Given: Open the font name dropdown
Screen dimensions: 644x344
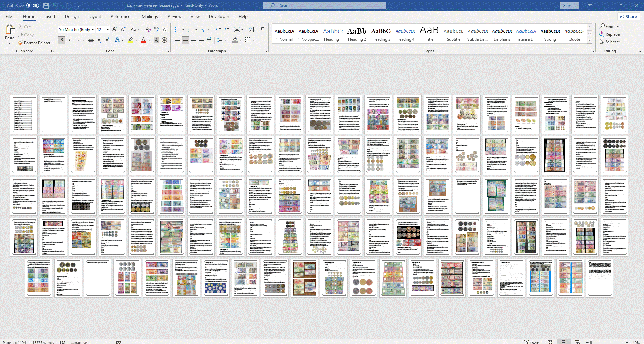Looking at the screenshot, I should 93,30.
